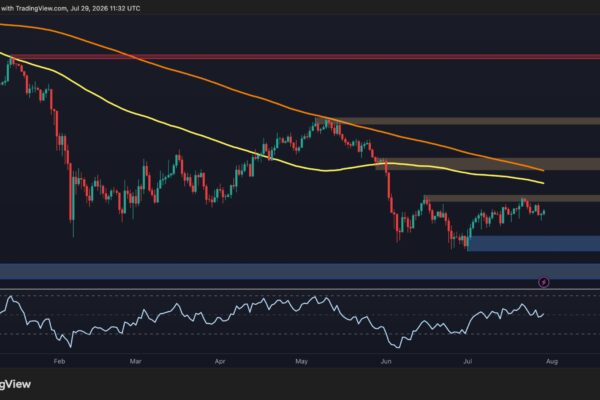Click the Feb label on time axis

coord(59,361)
